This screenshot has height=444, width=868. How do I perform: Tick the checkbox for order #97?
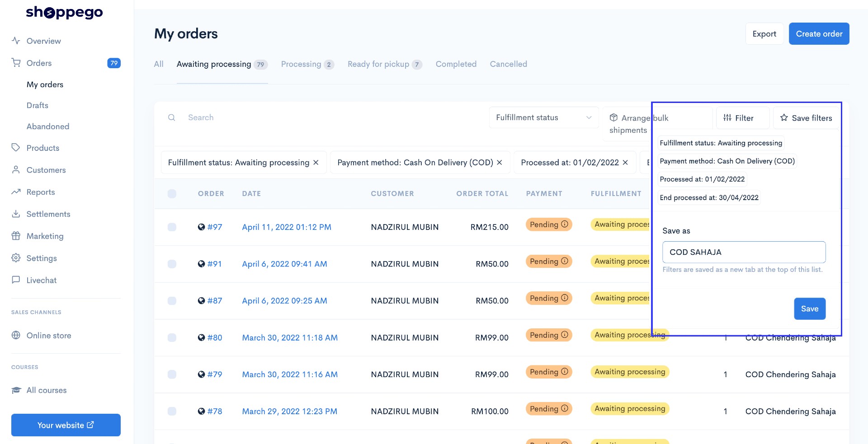click(172, 227)
